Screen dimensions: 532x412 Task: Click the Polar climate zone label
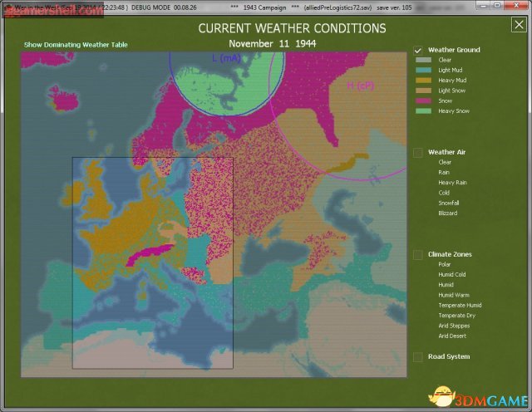coord(446,264)
